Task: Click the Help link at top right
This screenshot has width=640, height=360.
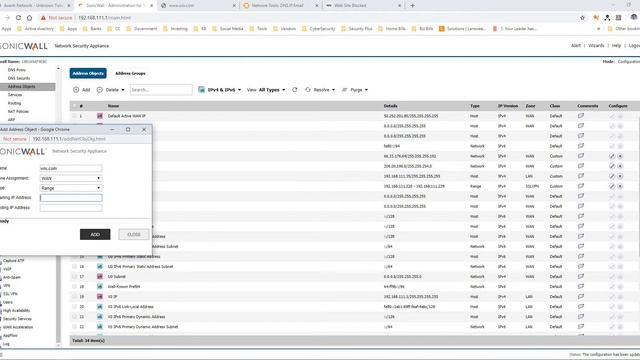Action: (616, 46)
